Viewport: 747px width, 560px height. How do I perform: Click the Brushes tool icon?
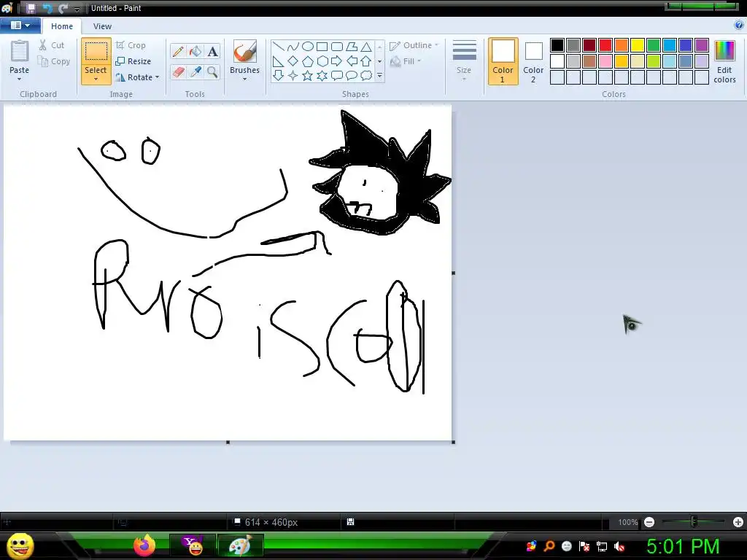pyautogui.click(x=245, y=52)
